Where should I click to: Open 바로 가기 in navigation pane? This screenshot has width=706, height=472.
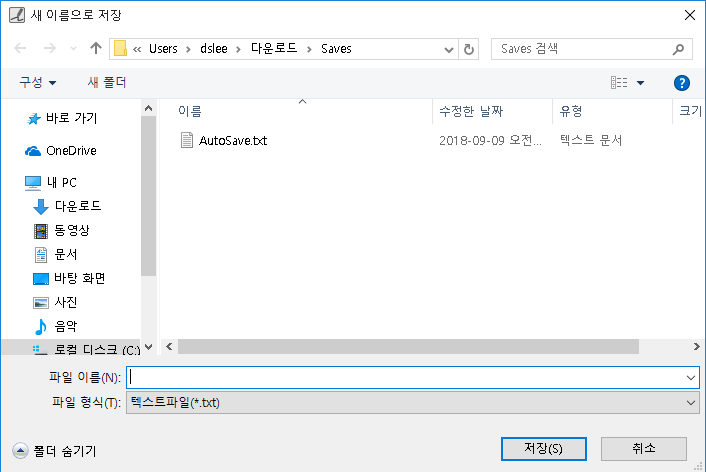72,118
